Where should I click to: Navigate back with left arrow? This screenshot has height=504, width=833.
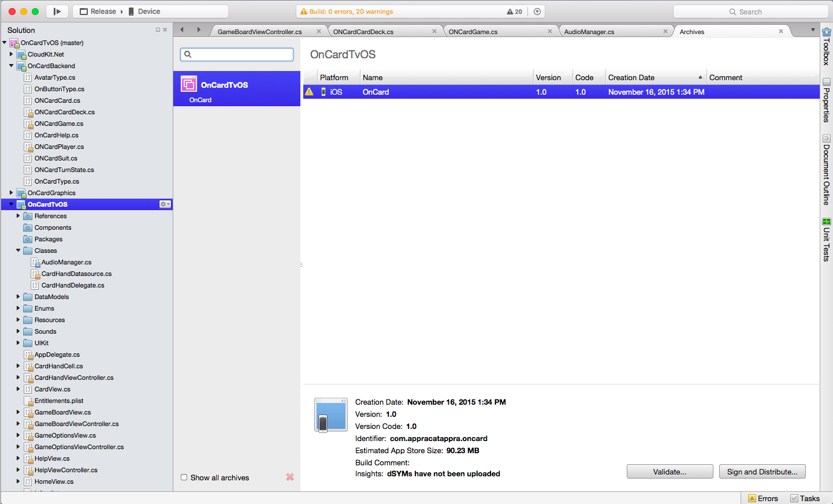(x=182, y=30)
